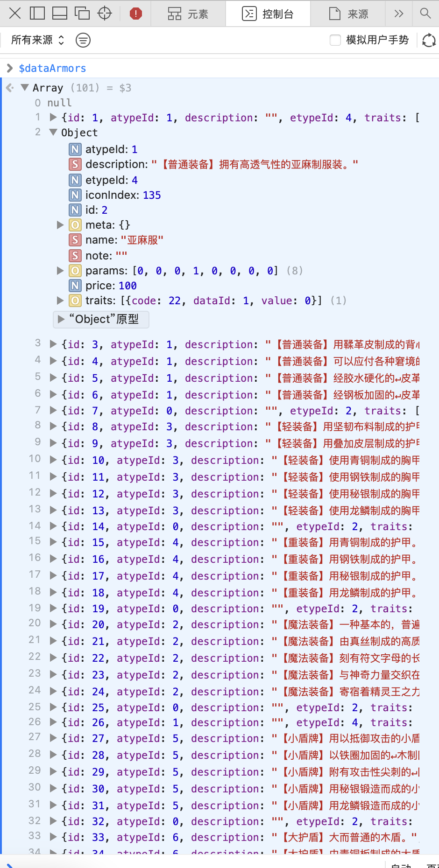Screen dimensions: 439x868
Task: Click the traits object type icon
Action: (x=75, y=301)
